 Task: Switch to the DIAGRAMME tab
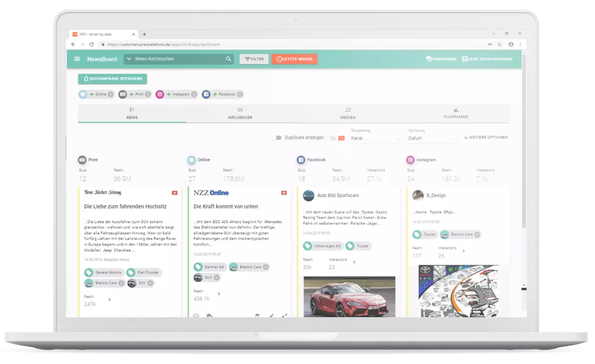coord(456,113)
